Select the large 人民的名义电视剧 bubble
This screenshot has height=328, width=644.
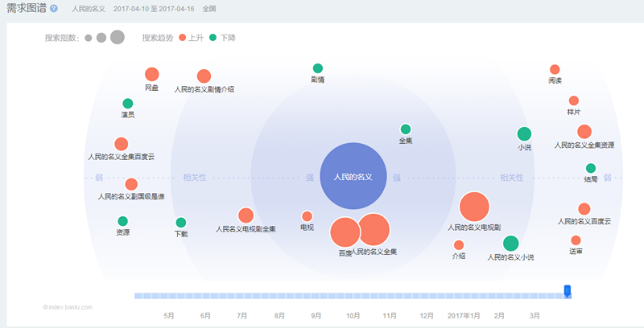tap(474, 207)
